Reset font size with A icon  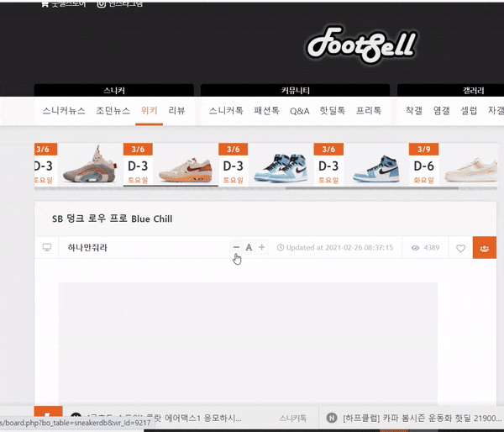coord(249,247)
